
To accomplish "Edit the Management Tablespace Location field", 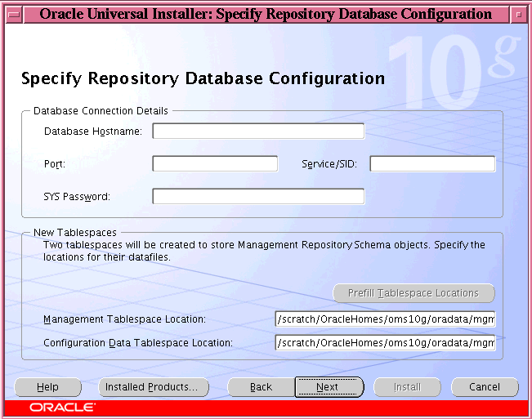I will tap(386, 319).
